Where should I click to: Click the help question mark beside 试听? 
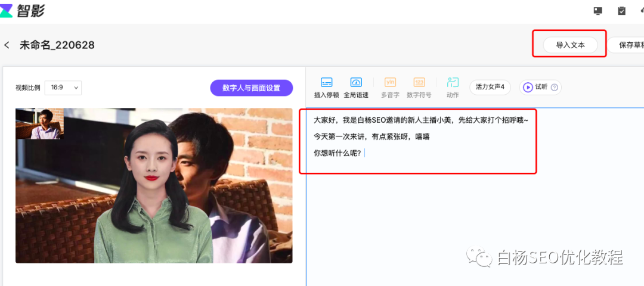pos(555,88)
